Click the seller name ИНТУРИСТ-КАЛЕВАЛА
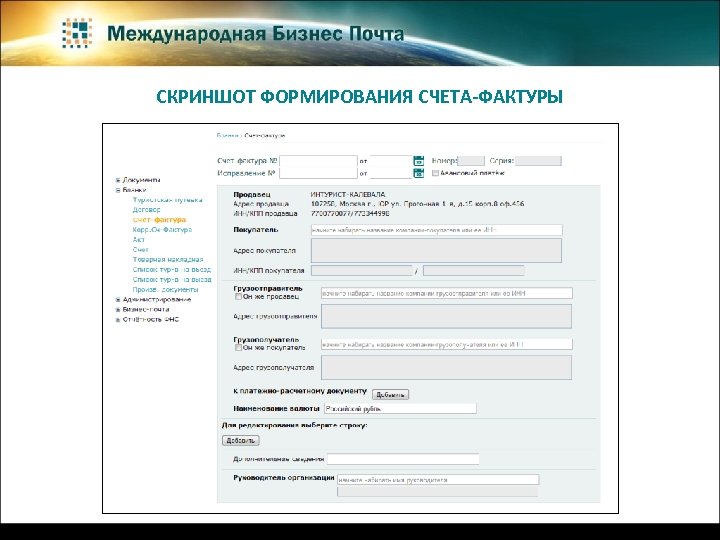Viewport: 720px width, 540px height. [348, 195]
